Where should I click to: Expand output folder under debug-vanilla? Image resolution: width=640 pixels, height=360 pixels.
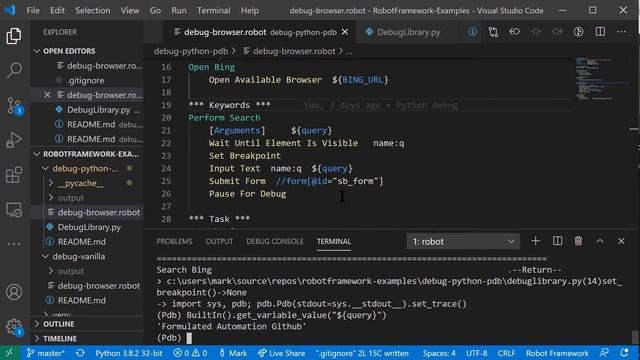pos(51,271)
